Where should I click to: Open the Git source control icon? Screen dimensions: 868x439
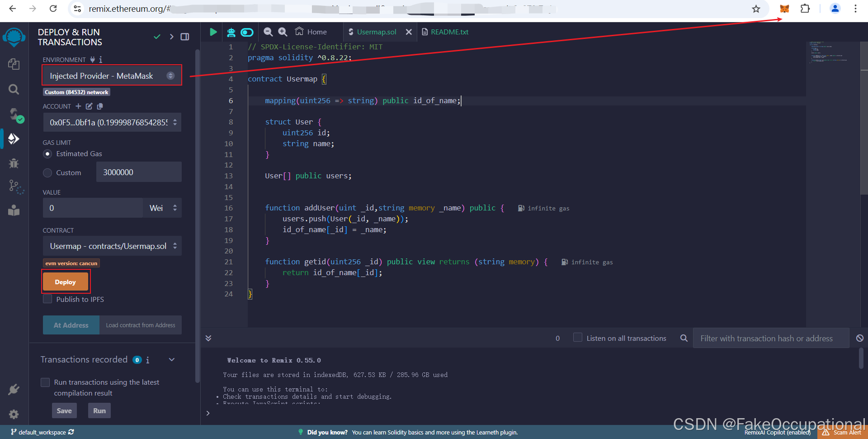(x=15, y=186)
